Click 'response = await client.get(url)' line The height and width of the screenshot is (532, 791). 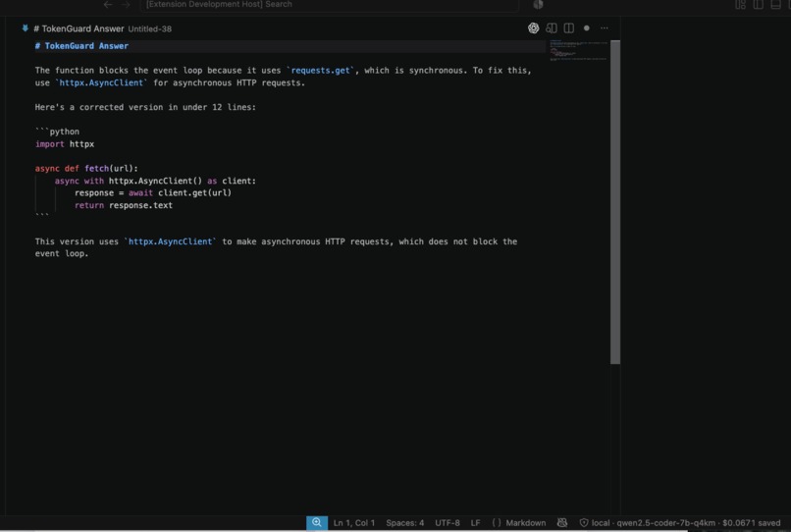[153, 192]
